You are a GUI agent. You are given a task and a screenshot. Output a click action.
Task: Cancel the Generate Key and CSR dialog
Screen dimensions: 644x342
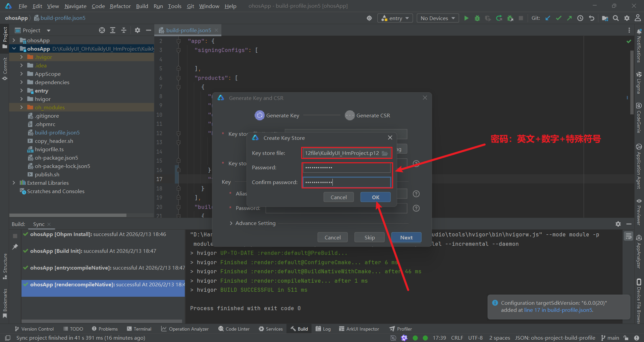pos(332,237)
